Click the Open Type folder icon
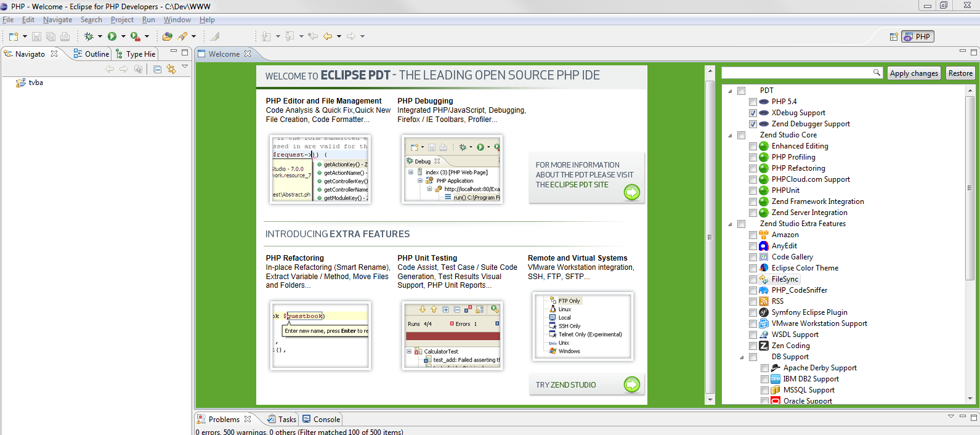Viewport: 980px width, 435px height. point(167,36)
